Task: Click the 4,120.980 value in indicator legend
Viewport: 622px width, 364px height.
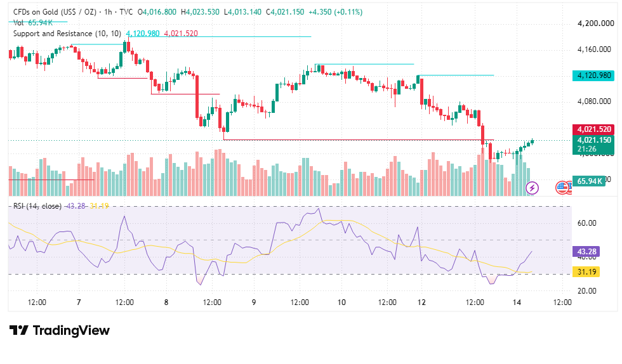Action: coord(143,34)
